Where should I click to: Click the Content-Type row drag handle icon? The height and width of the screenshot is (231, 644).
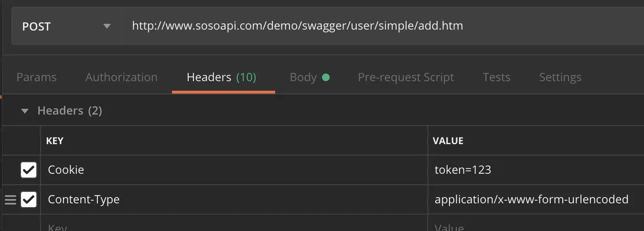[x=11, y=199]
